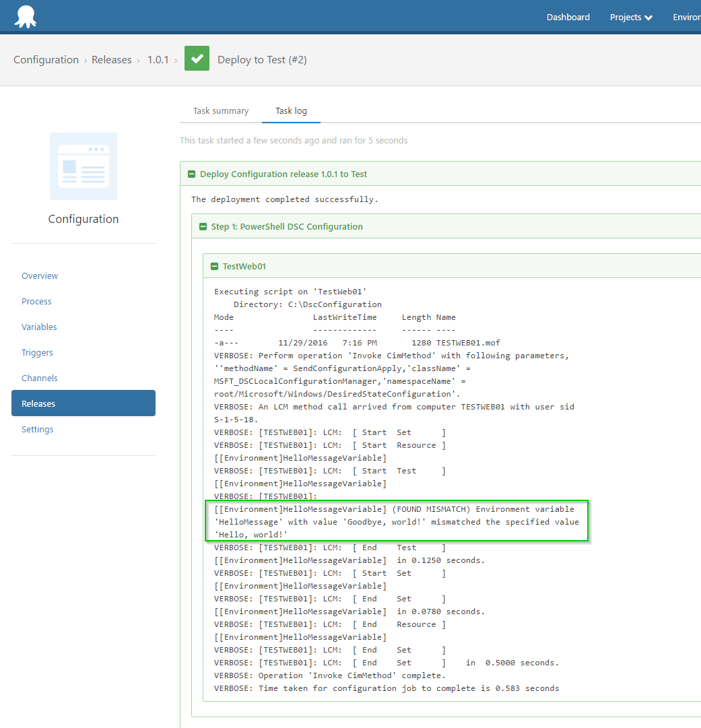This screenshot has height=728, width=701.
Task: Open the Triggers sidebar link
Action: tap(37, 353)
